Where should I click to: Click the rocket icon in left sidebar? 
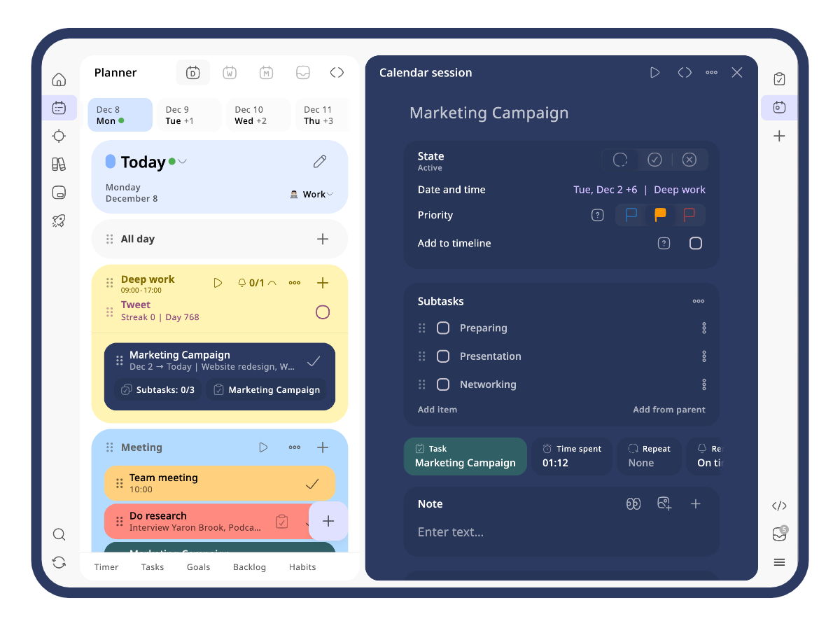59,221
